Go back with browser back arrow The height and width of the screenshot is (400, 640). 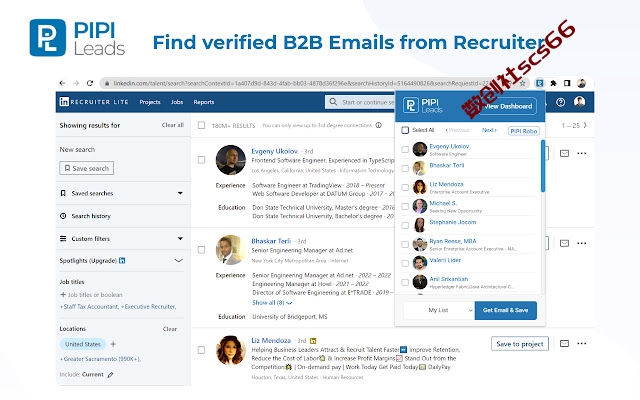(x=62, y=83)
